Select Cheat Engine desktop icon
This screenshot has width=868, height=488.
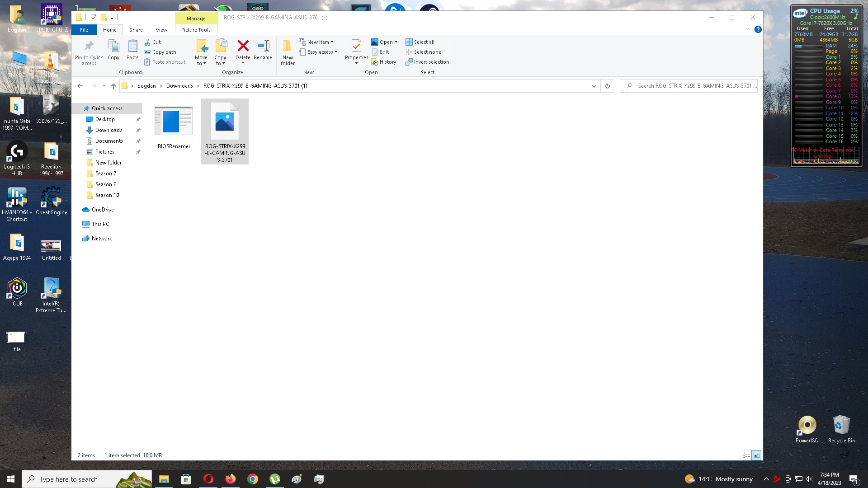click(x=51, y=202)
